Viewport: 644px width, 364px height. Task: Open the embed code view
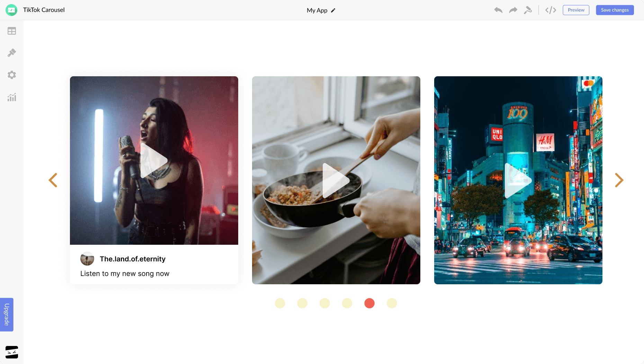click(551, 10)
